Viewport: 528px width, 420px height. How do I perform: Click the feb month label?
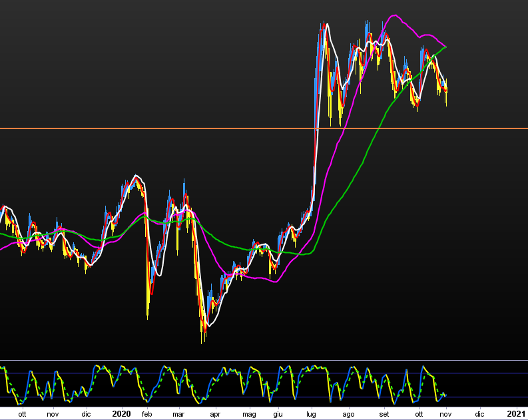click(147, 414)
